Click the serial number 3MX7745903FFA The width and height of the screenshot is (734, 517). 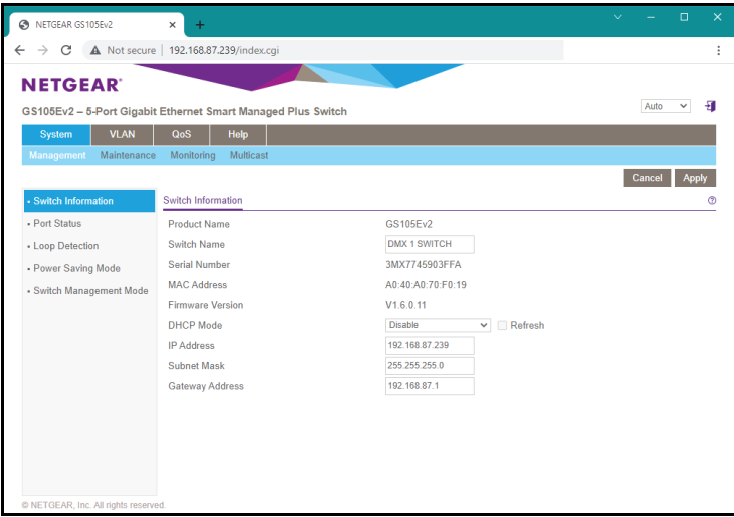coord(423,265)
